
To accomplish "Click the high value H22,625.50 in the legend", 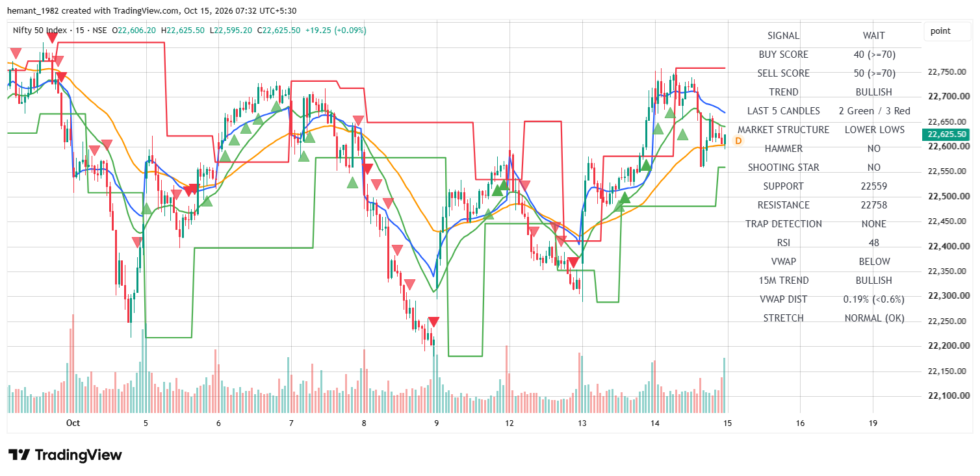I will (x=183, y=30).
